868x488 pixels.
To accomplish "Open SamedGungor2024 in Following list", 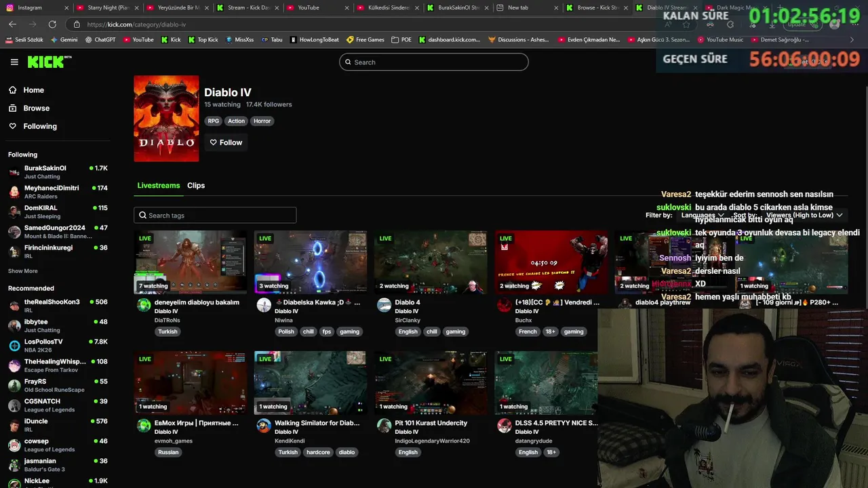I will 58,232.
